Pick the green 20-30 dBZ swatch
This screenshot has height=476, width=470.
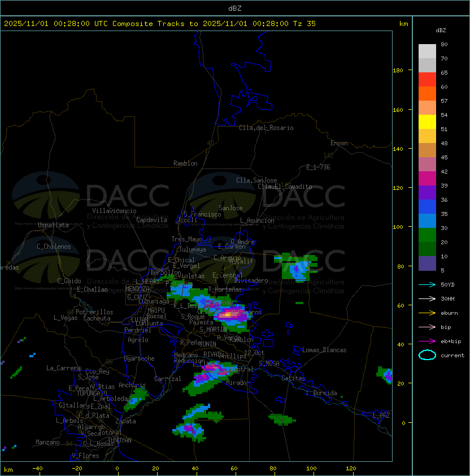click(427, 235)
